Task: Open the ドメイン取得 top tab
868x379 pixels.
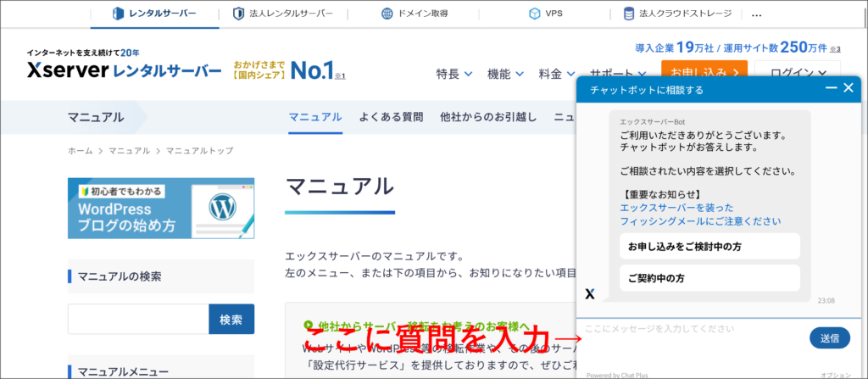Action: (413, 14)
